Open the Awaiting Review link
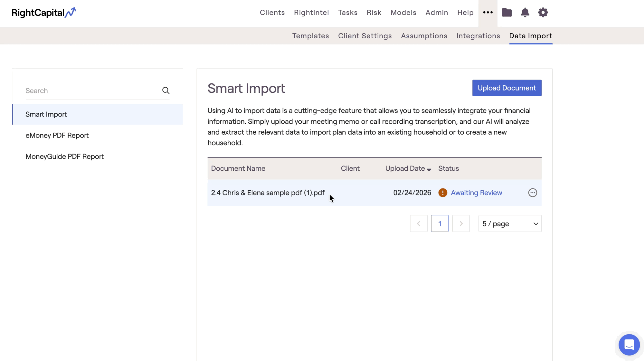The height and width of the screenshot is (361, 644). click(476, 193)
